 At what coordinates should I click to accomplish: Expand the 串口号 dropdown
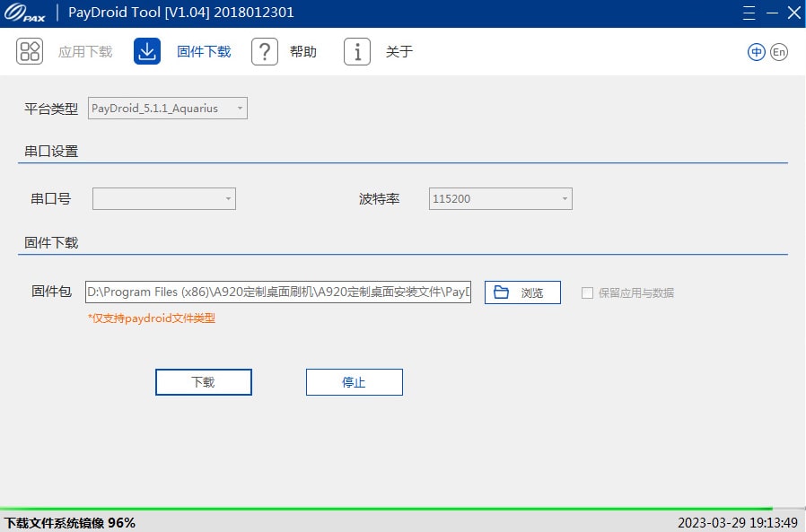[164, 199]
